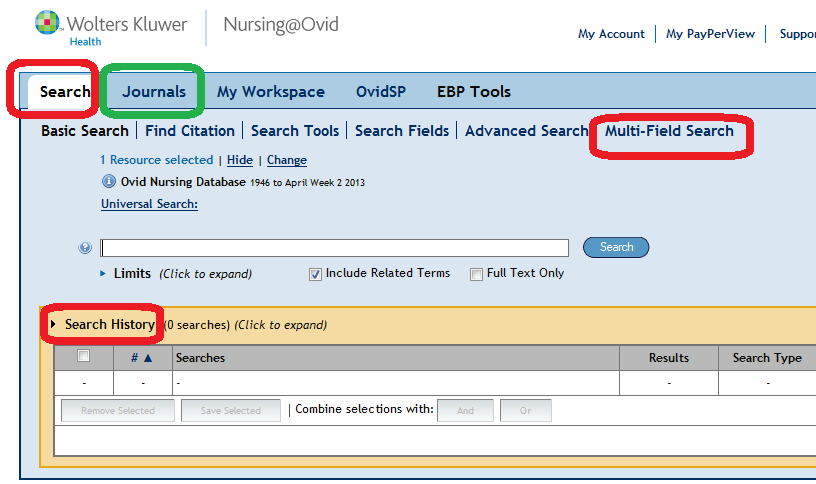Choose Basic Search mode

[85, 131]
